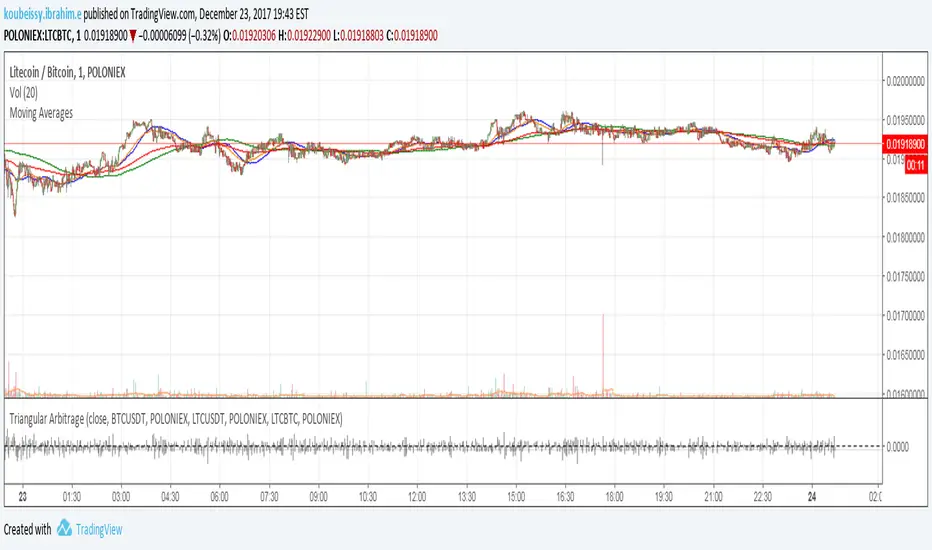Click the low value L:0.01918803
This screenshot has width=932, height=550.
coord(358,36)
